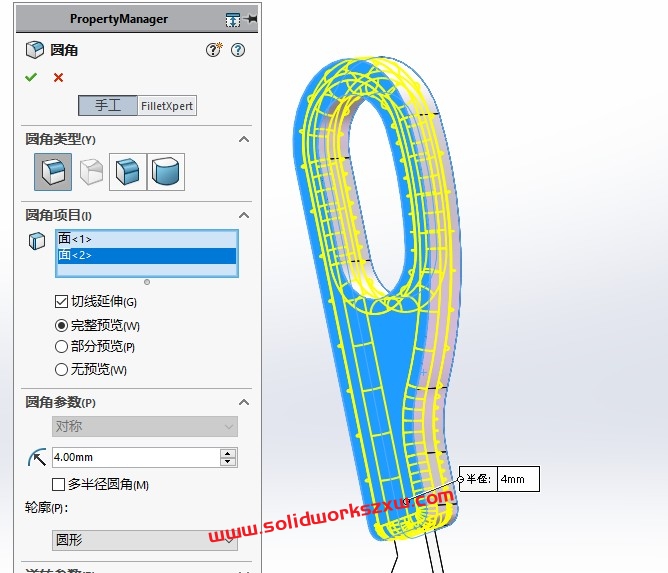Choose the full round fillet type icon
This screenshot has width=668, height=573.
coord(166,172)
